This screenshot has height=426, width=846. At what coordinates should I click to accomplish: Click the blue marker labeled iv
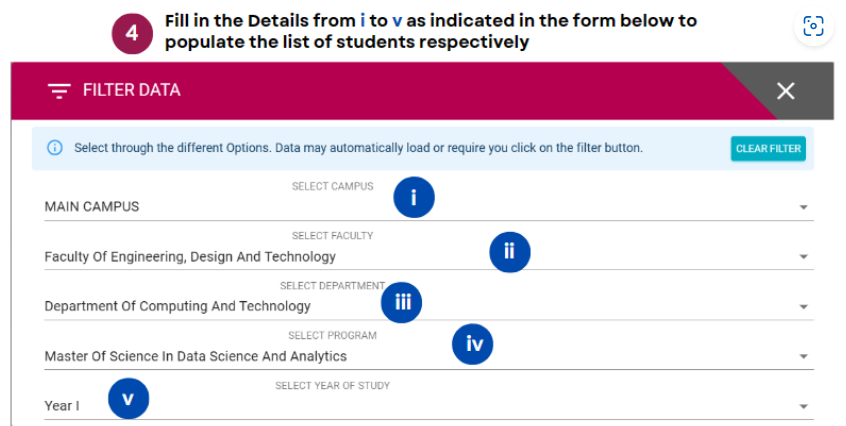pos(473,344)
